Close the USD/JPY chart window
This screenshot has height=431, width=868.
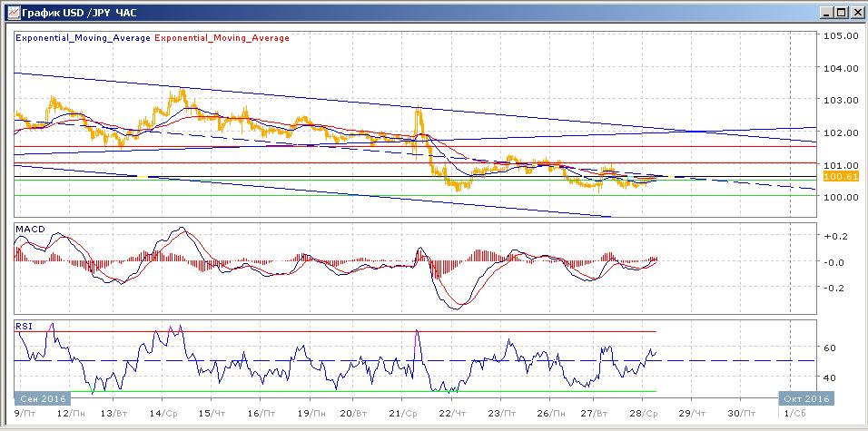855,12
